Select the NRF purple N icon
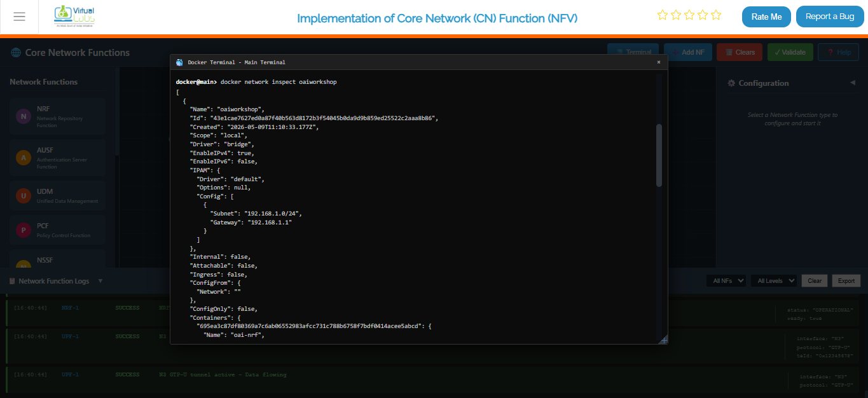 [24, 116]
